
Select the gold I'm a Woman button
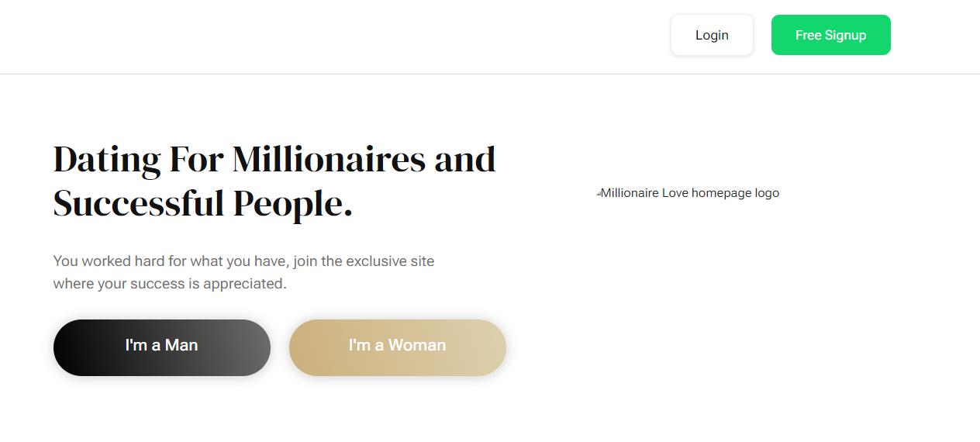pyautogui.click(x=397, y=347)
